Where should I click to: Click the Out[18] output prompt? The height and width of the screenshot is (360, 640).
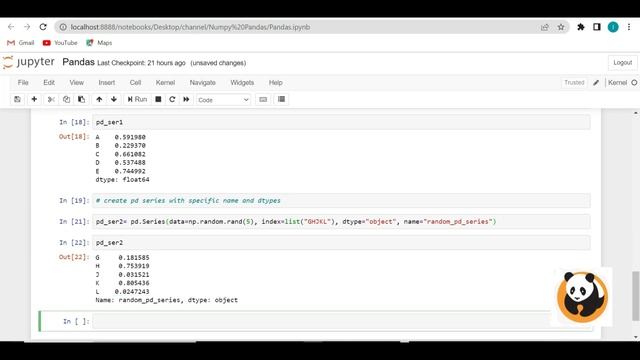74,136
